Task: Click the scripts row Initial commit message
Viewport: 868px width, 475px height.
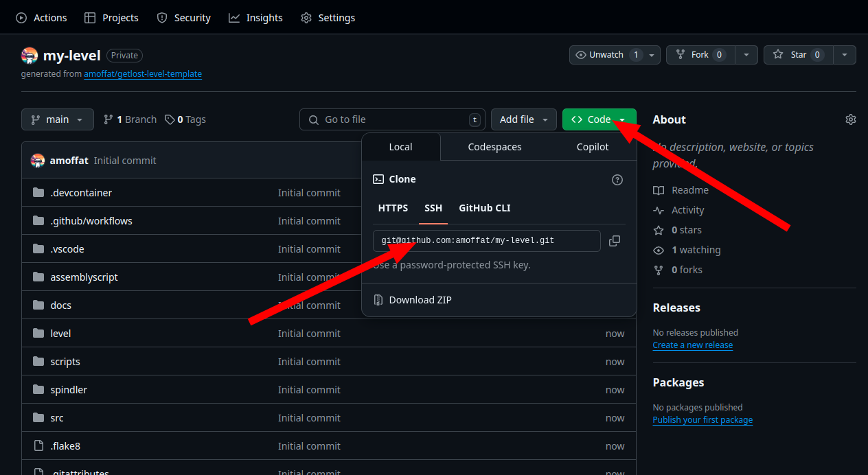Action: (x=309, y=362)
